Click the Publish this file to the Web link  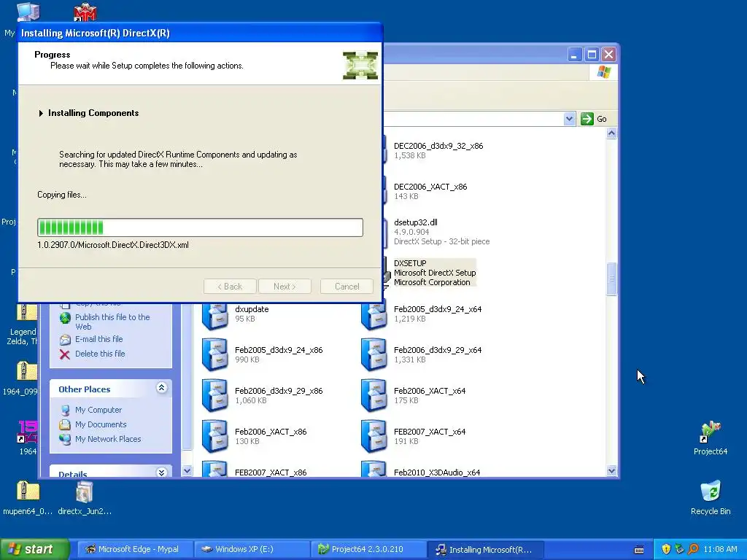pyautogui.click(x=112, y=322)
